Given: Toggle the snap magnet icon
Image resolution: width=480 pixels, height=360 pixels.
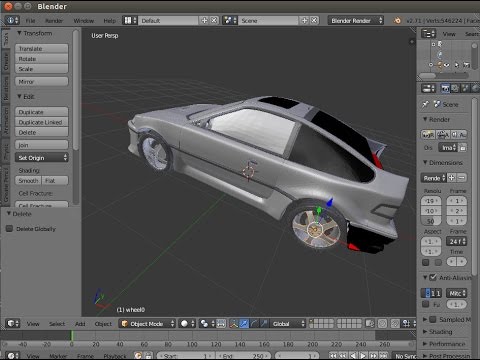Looking at the screenshot, I should [395, 323].
